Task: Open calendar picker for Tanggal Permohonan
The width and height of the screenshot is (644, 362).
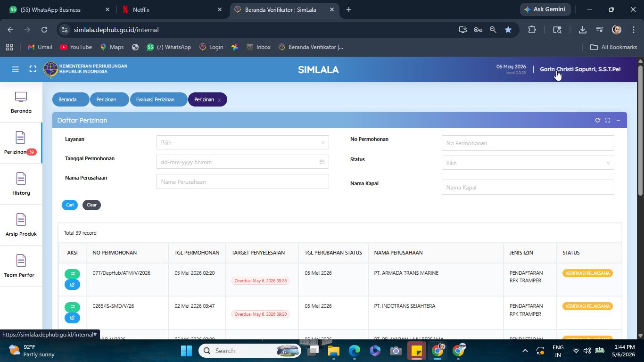Action: tap(322, 162)
